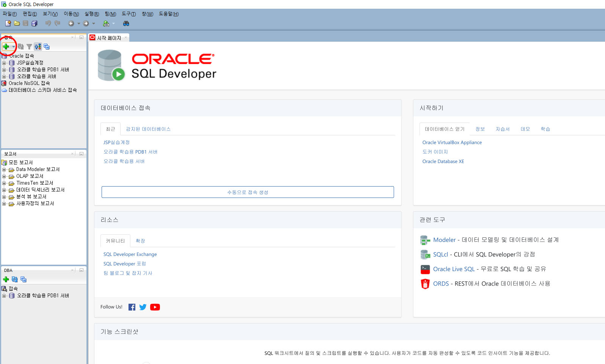Open a SQL Worksheet via the SQL icon
Screen dimensions: 605x364
pyautogui.click(x=106, y=24)
